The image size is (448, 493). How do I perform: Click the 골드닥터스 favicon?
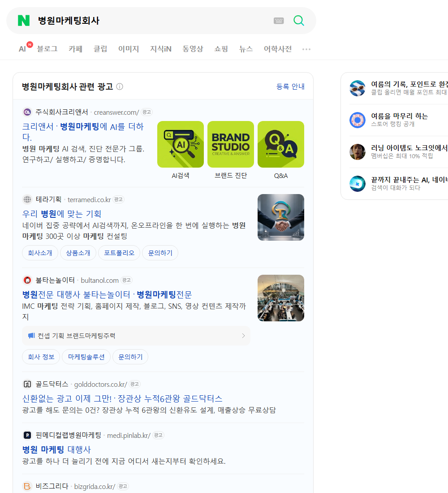27,384
